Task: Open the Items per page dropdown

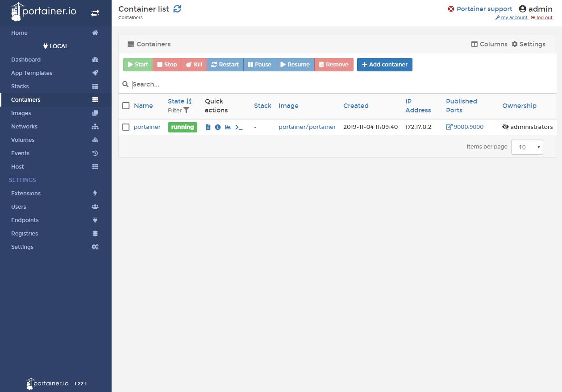Action: (x=527, y=147)
